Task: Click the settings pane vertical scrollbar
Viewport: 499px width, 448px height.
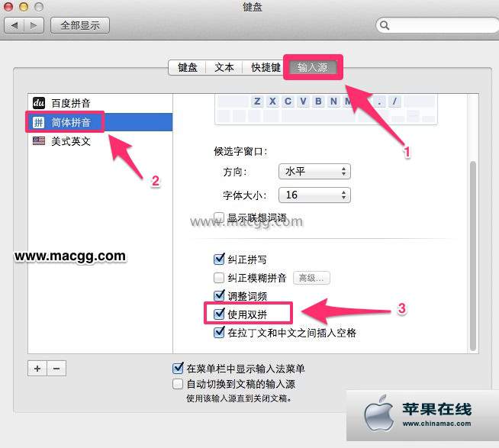Action: pyautogui.click(x=473, y=256)
